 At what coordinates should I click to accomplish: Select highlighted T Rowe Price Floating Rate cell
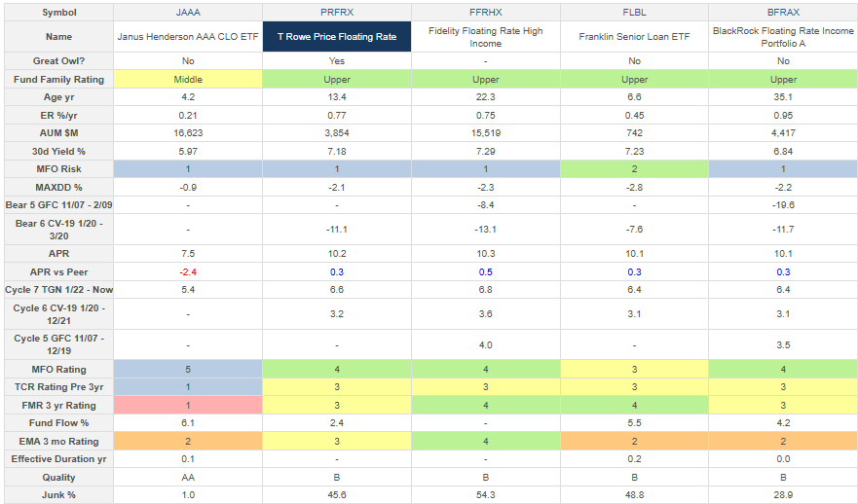coord(336,37)
